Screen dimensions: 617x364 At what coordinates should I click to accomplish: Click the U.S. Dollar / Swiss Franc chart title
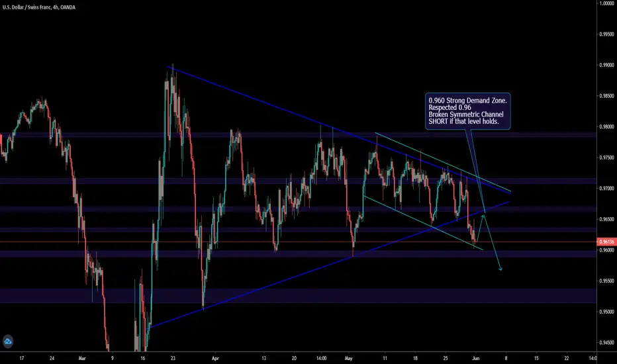tap(39, 7)
